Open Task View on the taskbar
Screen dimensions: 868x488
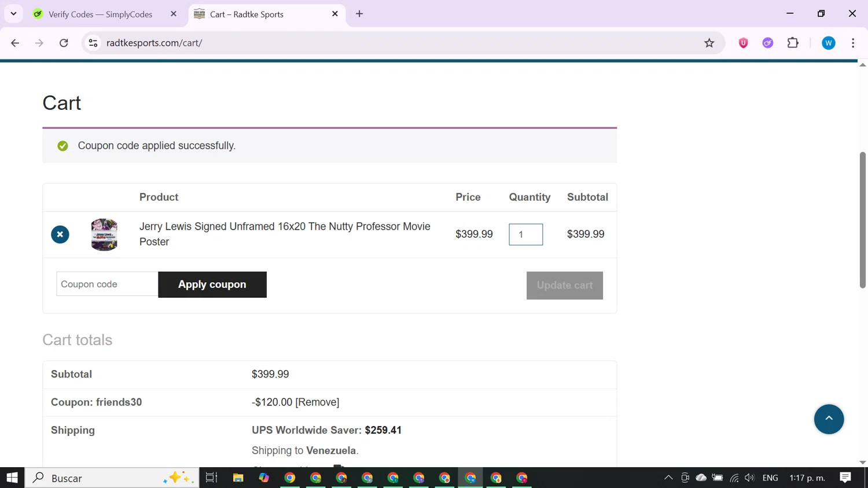212,478
